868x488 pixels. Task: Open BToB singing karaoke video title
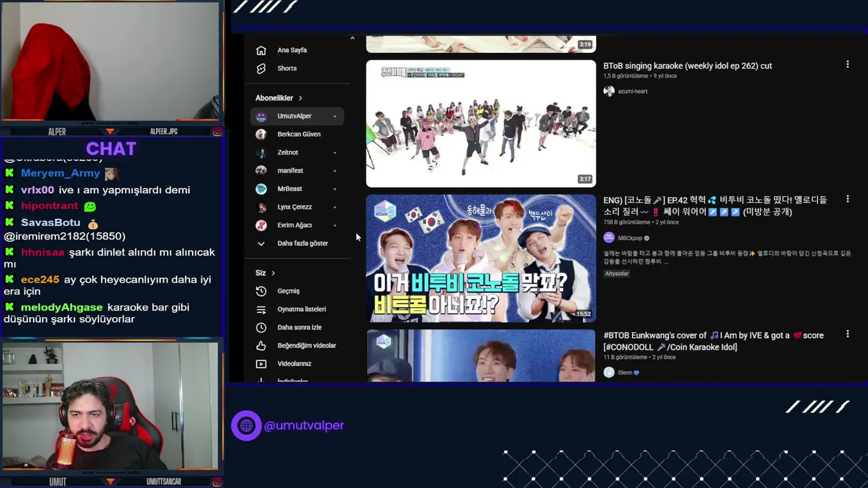click(688, 66)
